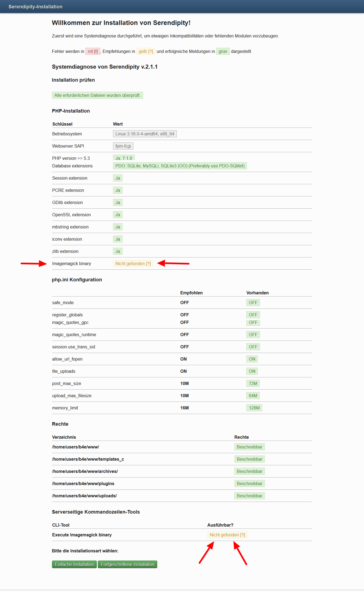This screenshot has width=364, height=592.
Task: Click the fpm-fcgi Webserver SAPI value
Action: [123, 146]
